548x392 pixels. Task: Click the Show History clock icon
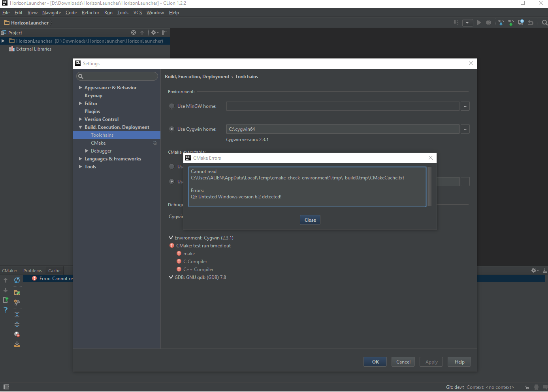point(521,23)
